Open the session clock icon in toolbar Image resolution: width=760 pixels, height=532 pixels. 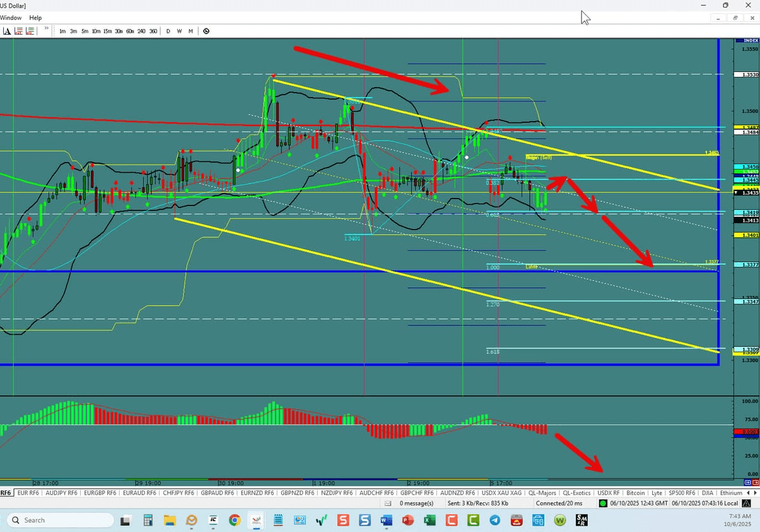(206, 30)
